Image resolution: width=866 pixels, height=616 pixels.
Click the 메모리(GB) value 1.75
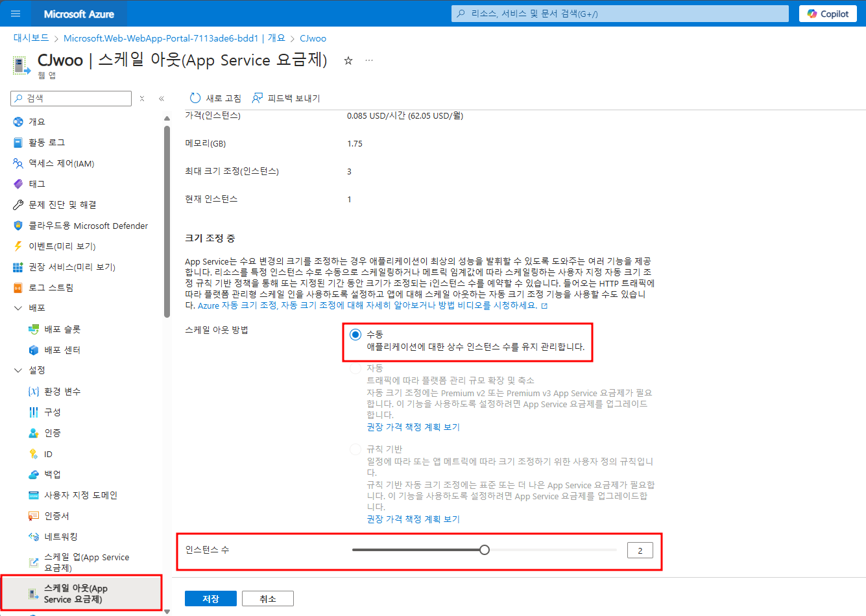coord(355,144)
